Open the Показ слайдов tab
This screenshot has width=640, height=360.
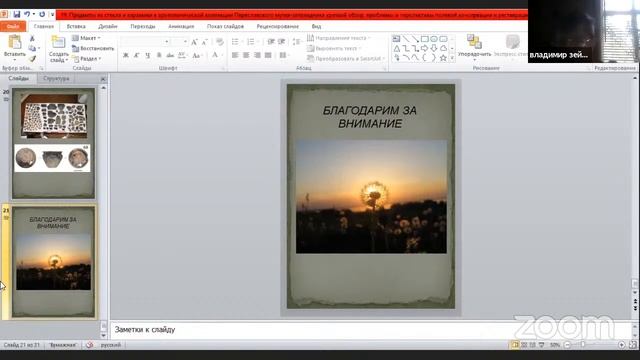(x=225, y=26)
